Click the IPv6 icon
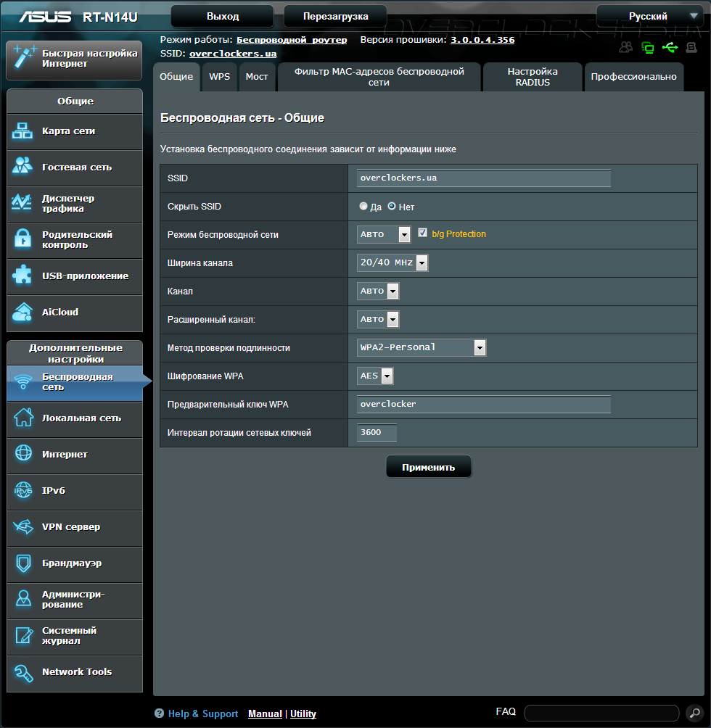 click(22, 490)
